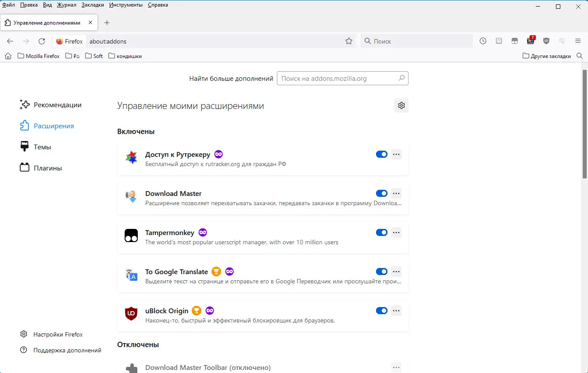The width and height of the screenshot is (588, 373).
Task: Click the addons.mozilla.org search field
Action: click(x=338, y=79)
